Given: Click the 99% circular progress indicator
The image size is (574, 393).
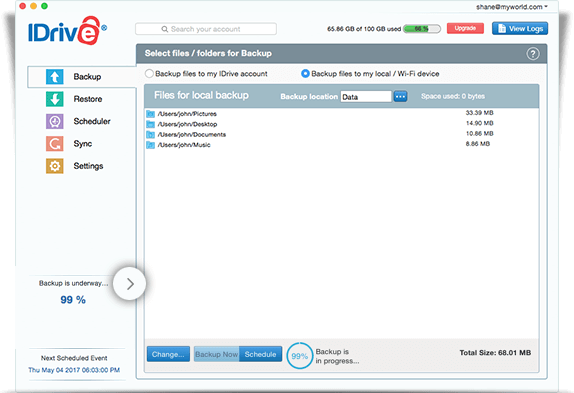Looking at the screenshot, I should (300, 356).
